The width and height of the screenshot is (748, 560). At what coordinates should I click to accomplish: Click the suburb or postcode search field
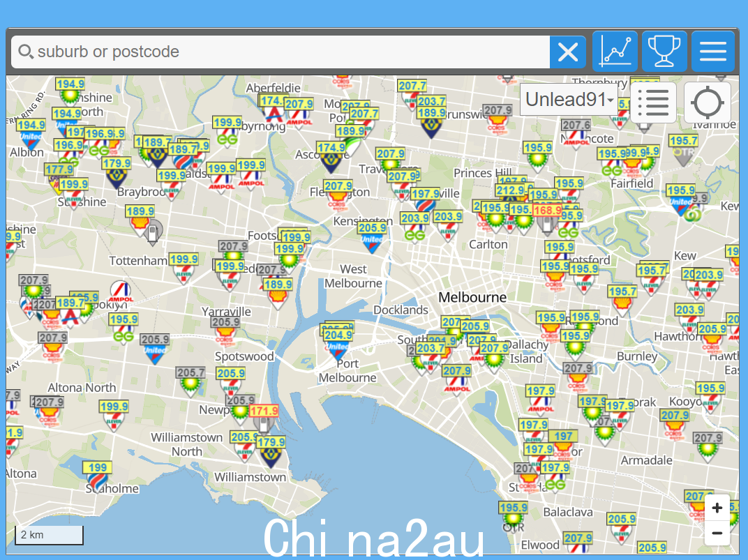tap(280, 52)
